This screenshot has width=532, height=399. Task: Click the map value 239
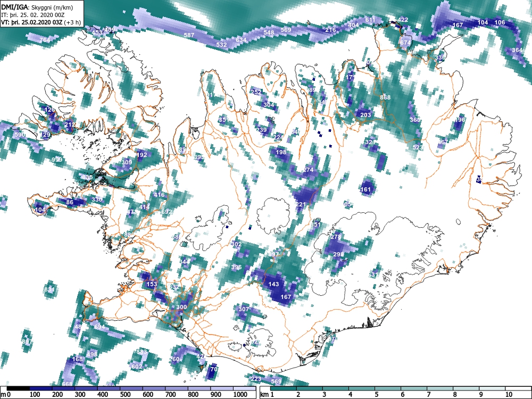point(261,130)
